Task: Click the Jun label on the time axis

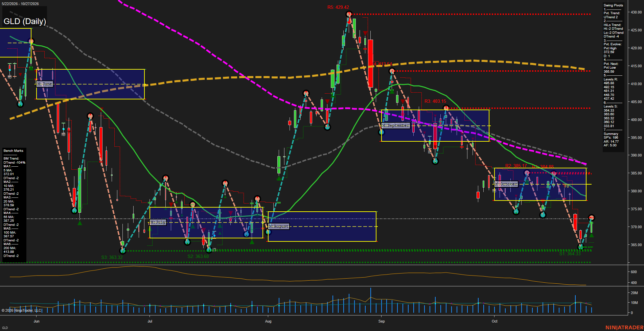Action: 37,321
